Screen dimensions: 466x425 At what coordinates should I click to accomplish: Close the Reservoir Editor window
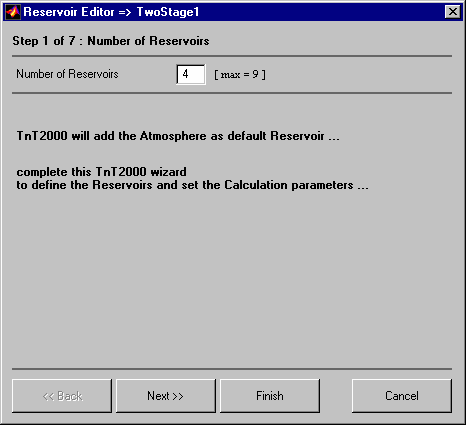click(x=453, y=12)
